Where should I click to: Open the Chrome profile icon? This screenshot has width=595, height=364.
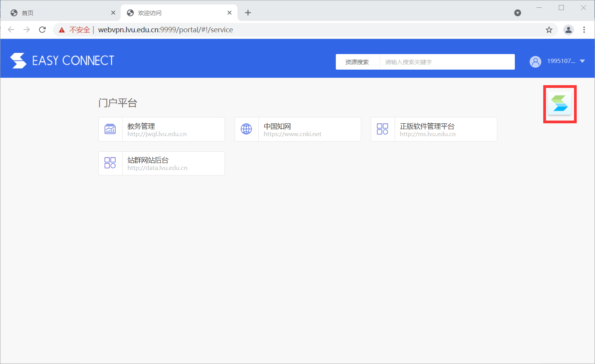click(x=569, y=30)
